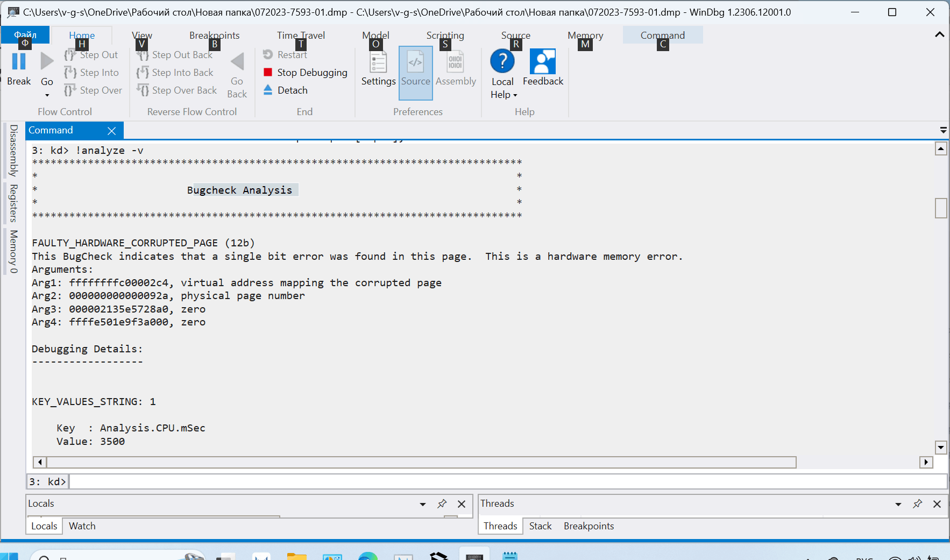Click Step Over in Flow Control

point(94,90)
